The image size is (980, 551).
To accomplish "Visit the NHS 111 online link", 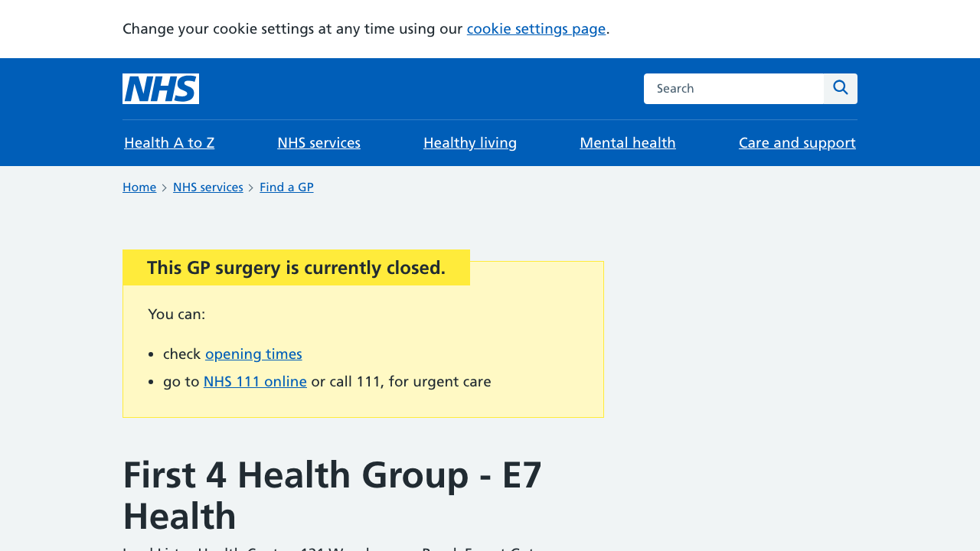I will (255, 382).
